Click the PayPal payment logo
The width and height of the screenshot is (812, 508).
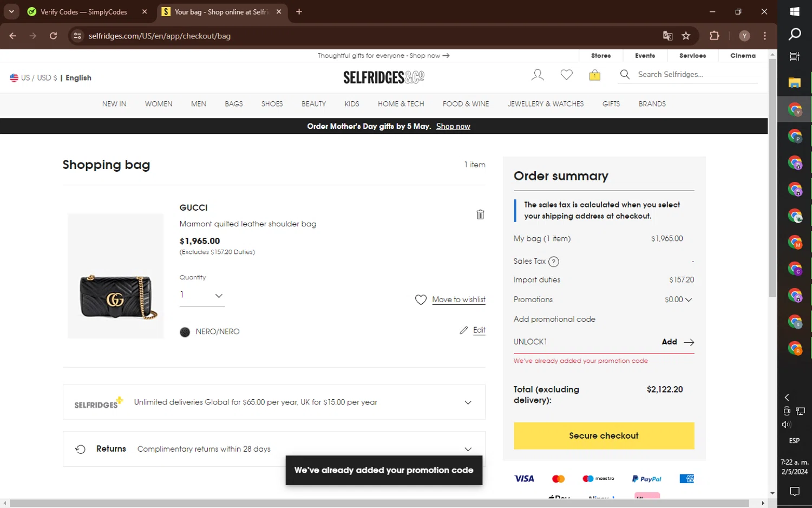pos(647,479)
